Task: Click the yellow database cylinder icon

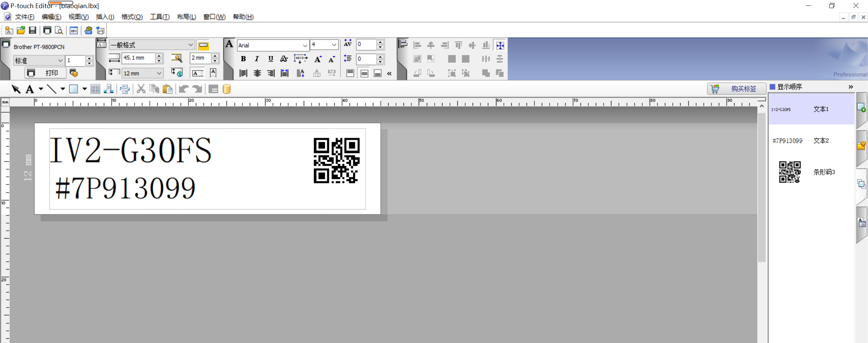Action: 226,89
